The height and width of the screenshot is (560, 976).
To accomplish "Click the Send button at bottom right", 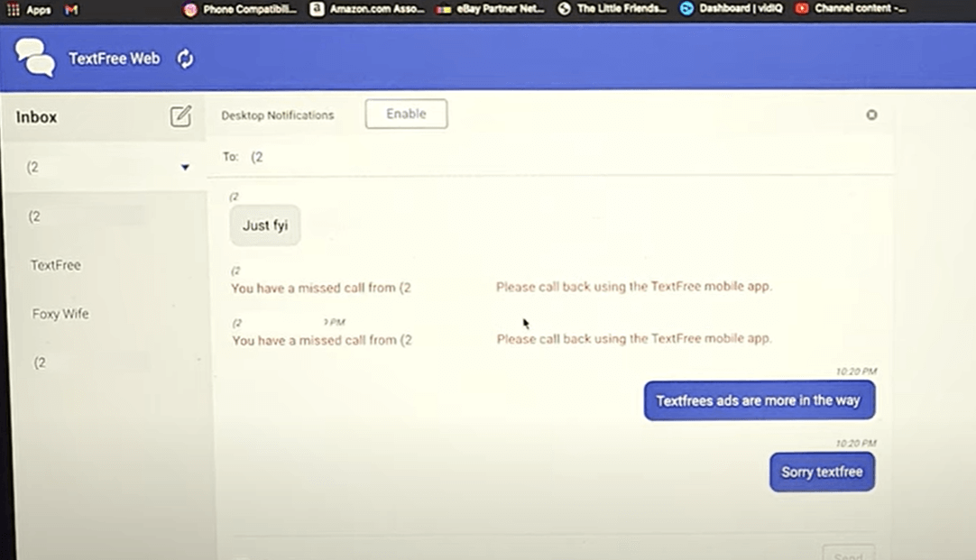I will pos(848,554).
